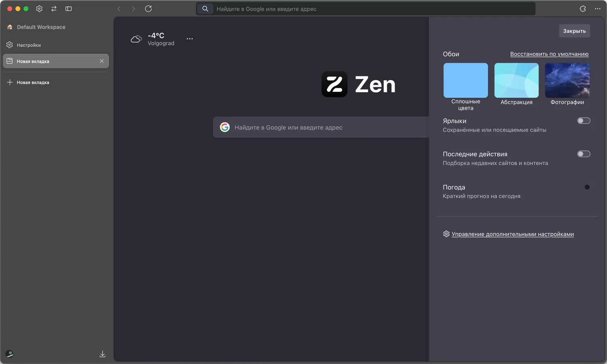
Task: Open the three-dot browser menu
Action: pos(598,8)
